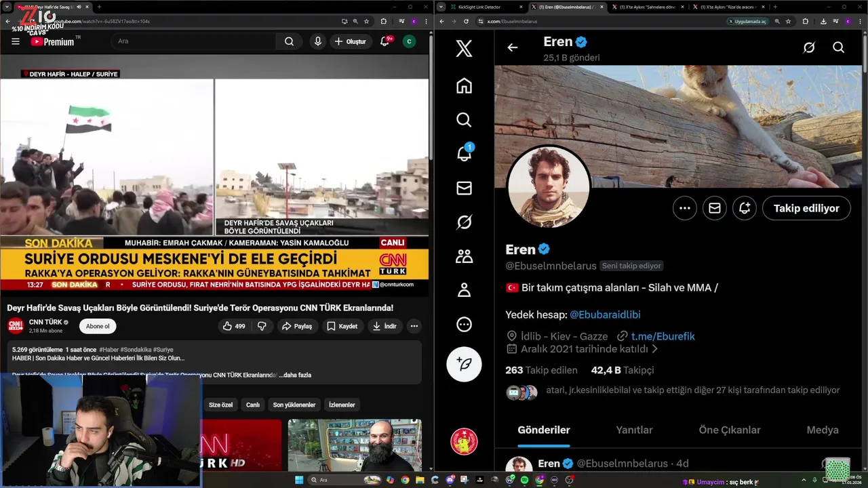The width and height of the screenshot is (868, 488).
Task: Click x.com address bar URL
Action: (512, 21)
